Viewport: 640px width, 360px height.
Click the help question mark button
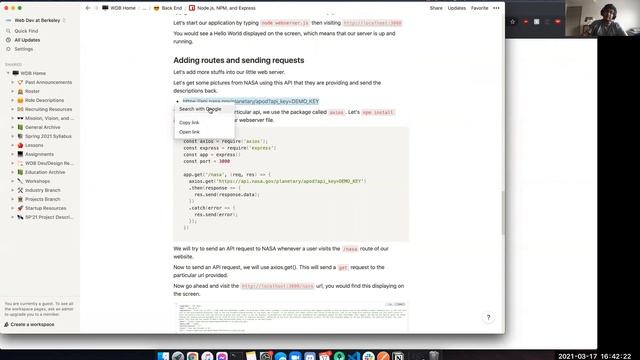(488, 317)
